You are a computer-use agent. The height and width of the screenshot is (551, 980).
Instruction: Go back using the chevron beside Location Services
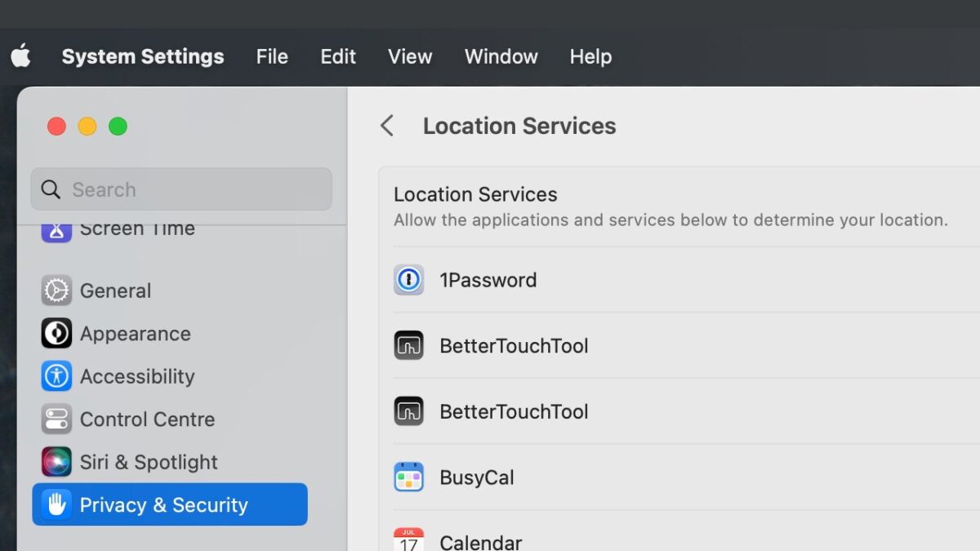387,126
